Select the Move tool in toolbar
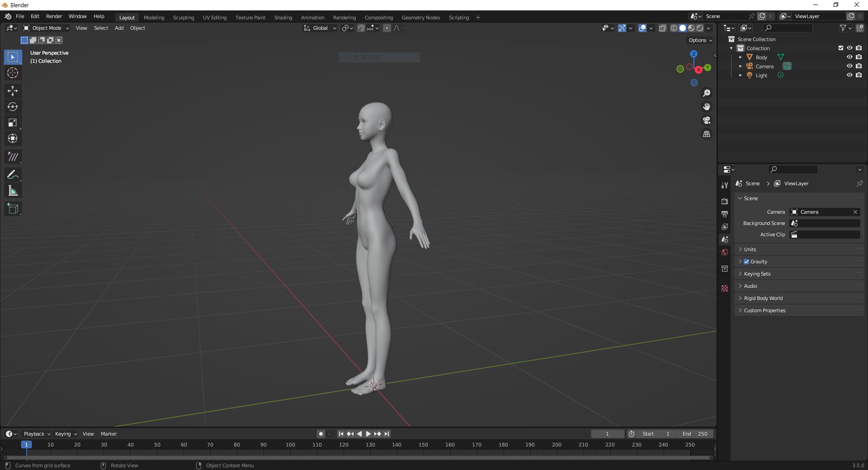Image resolution: width=868 pixels, height=470 pixels. tap(13, 91)
